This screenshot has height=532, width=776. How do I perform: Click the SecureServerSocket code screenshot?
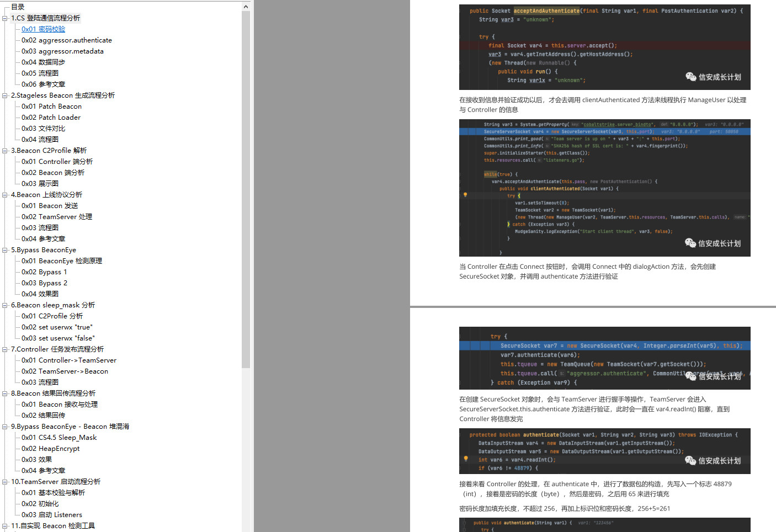pos(604,188)
